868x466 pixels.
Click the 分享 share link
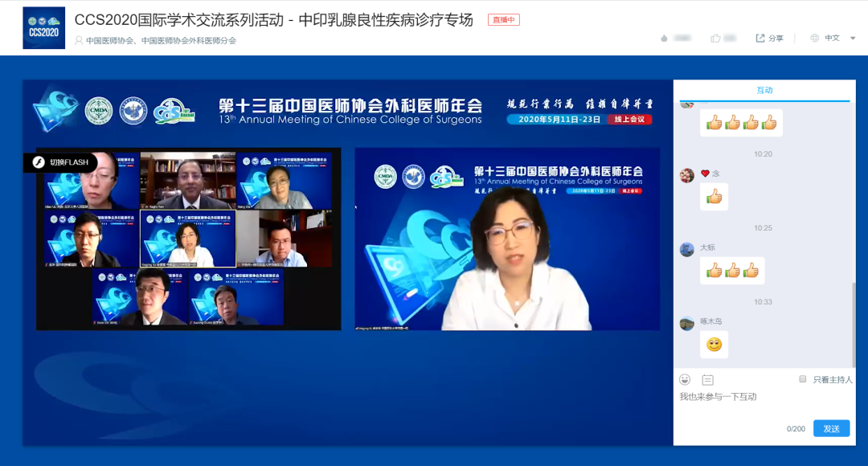[776, 38]
